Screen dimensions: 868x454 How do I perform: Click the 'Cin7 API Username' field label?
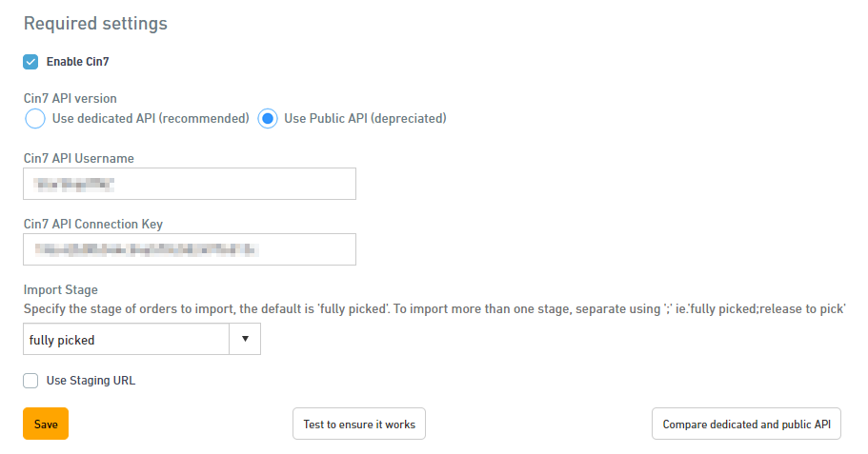[78, 158]
